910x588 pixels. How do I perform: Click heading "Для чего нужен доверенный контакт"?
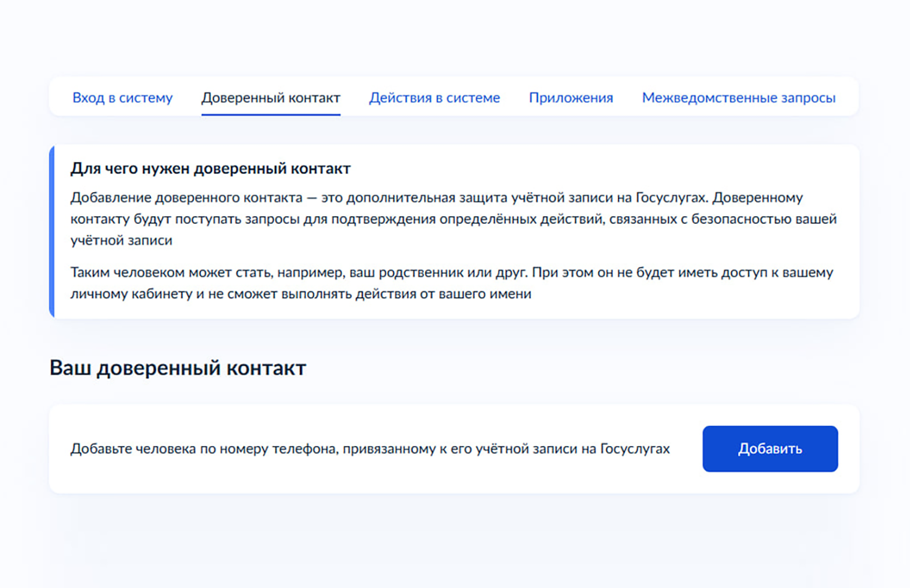pyautogui.click(x=210, y=169)
